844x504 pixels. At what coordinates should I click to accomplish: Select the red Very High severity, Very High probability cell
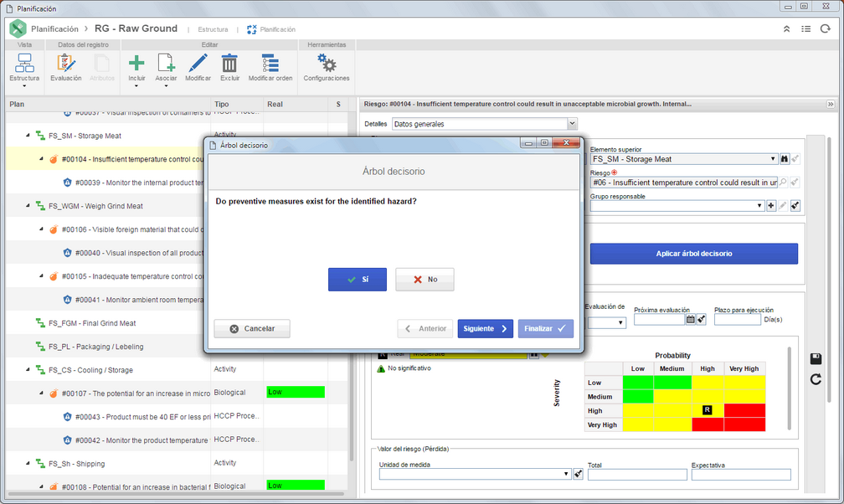coord(744,424)
